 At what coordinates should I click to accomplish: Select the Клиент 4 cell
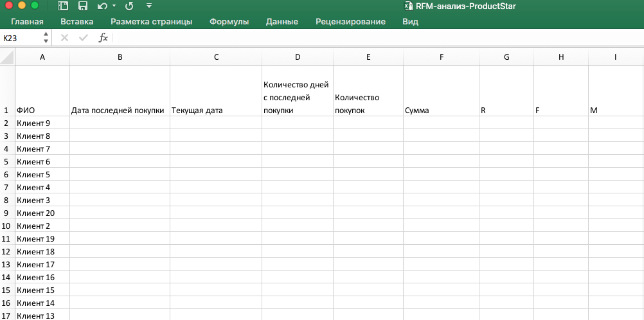(42, 187)
